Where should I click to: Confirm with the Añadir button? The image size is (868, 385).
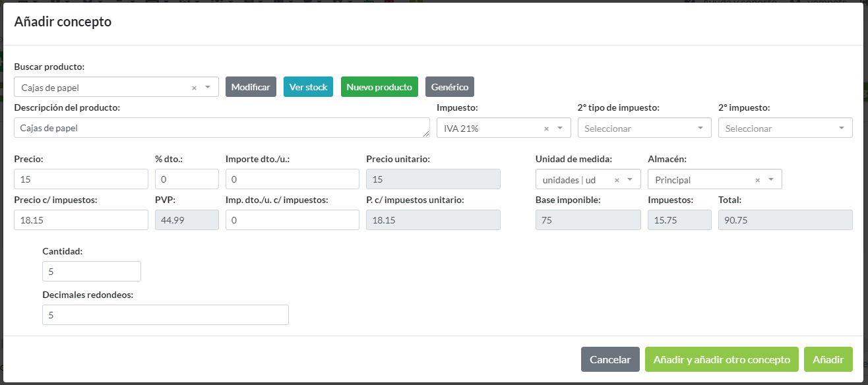(x=828, y=359)
